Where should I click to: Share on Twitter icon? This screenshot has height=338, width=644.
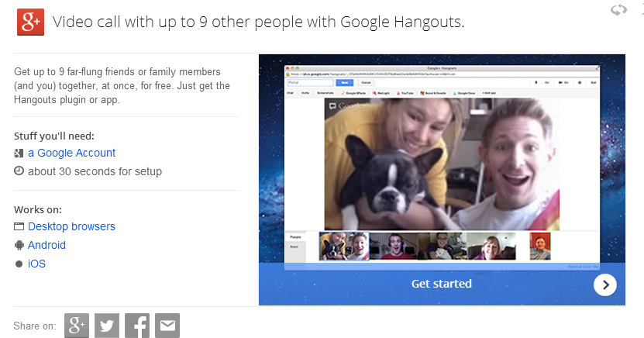(107, 326)
